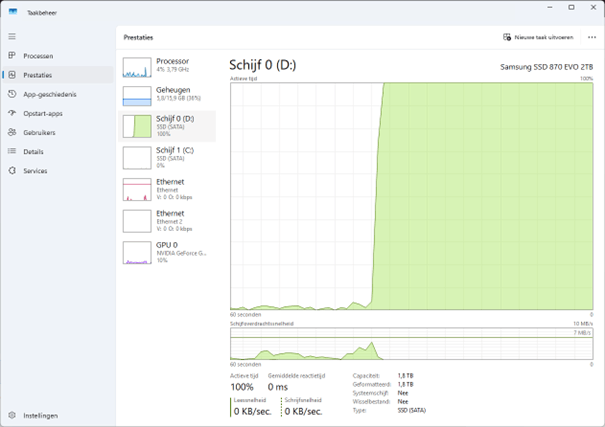Click the Taakbeheer app icon in title bar
605x427 pixels.
click(13, 12)
